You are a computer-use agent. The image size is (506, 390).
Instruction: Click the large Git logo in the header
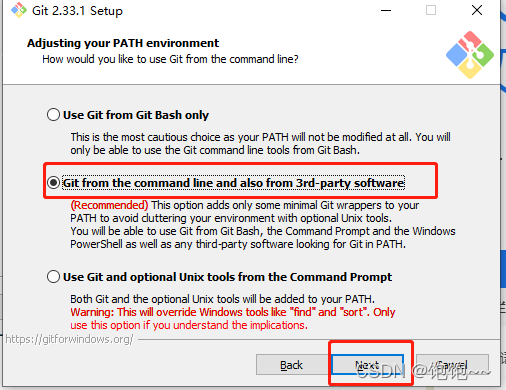coord(470,55)
